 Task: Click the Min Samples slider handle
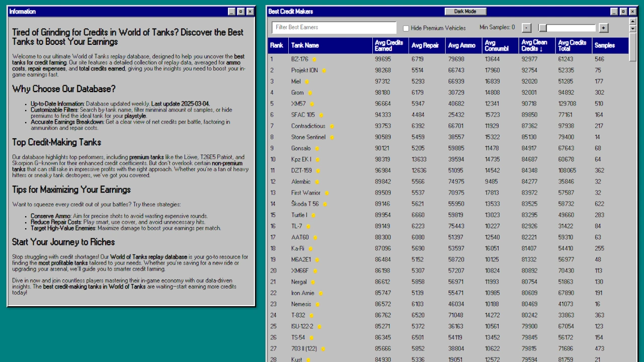click(543, 28)
